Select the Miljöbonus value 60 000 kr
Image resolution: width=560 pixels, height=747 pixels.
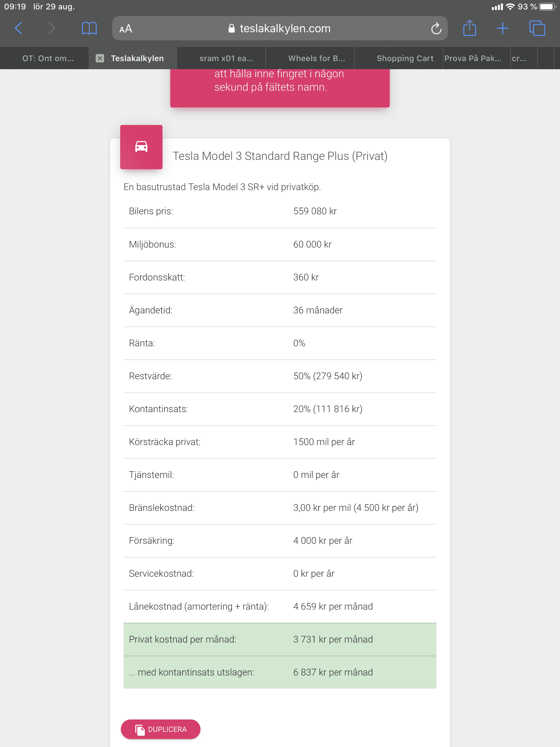(x=312, y=244)
